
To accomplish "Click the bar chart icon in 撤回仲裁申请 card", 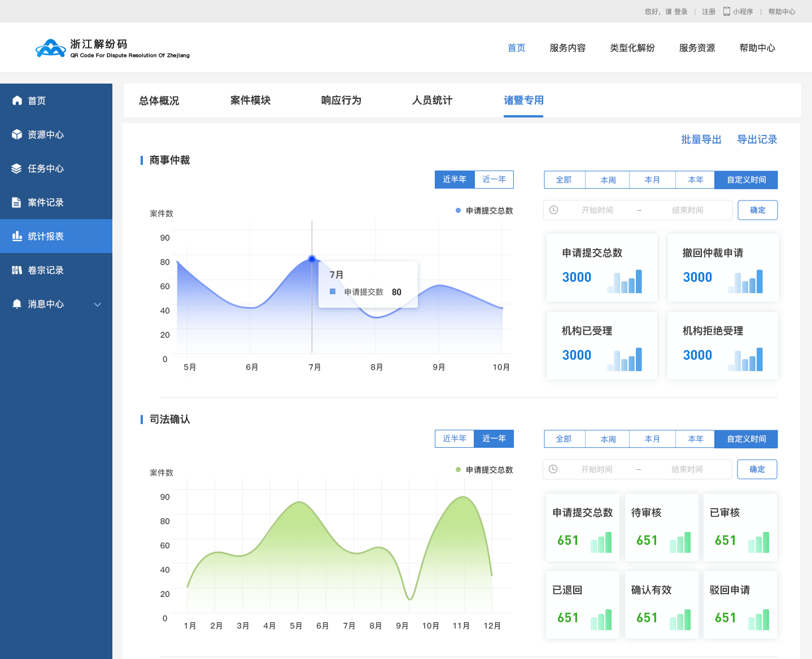I will [x=745, y=281].
